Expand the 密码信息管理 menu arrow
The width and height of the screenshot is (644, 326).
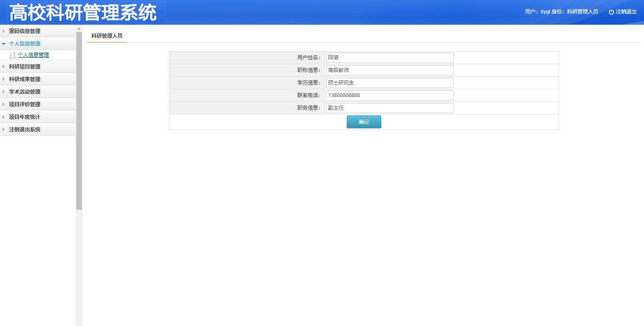click(x=3, y=31)
